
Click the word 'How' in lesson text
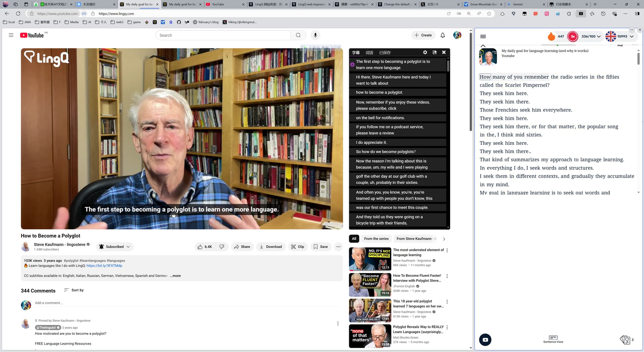(485, 77)
